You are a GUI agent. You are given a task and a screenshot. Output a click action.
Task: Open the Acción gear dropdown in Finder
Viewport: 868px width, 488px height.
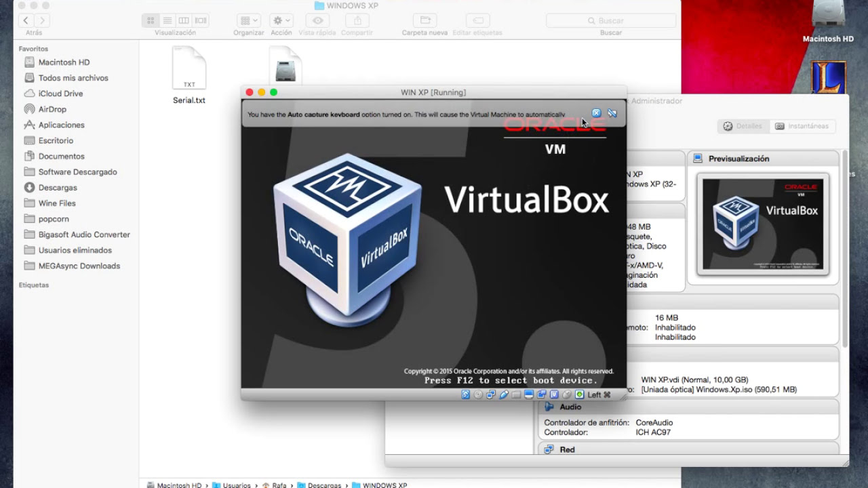tap(281, 20)
